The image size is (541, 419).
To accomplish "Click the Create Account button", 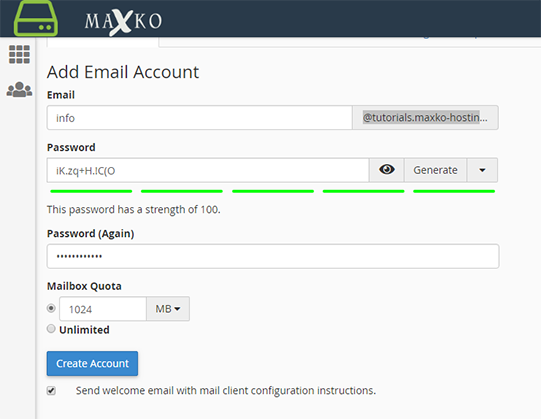I will [92, 363].
